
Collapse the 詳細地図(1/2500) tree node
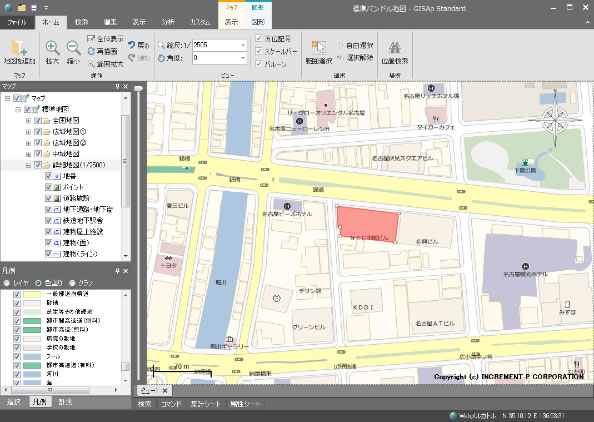click(28, 165)
